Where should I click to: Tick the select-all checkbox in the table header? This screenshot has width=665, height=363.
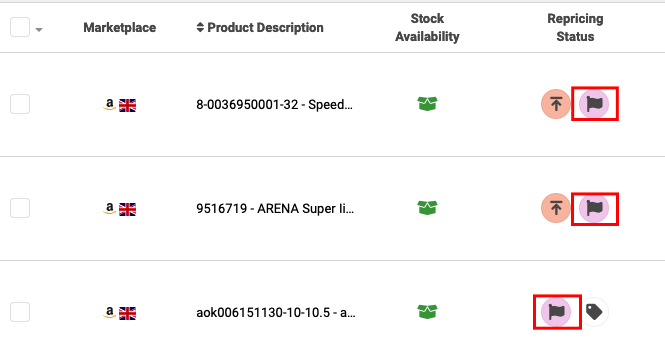[x=20, y=27]
